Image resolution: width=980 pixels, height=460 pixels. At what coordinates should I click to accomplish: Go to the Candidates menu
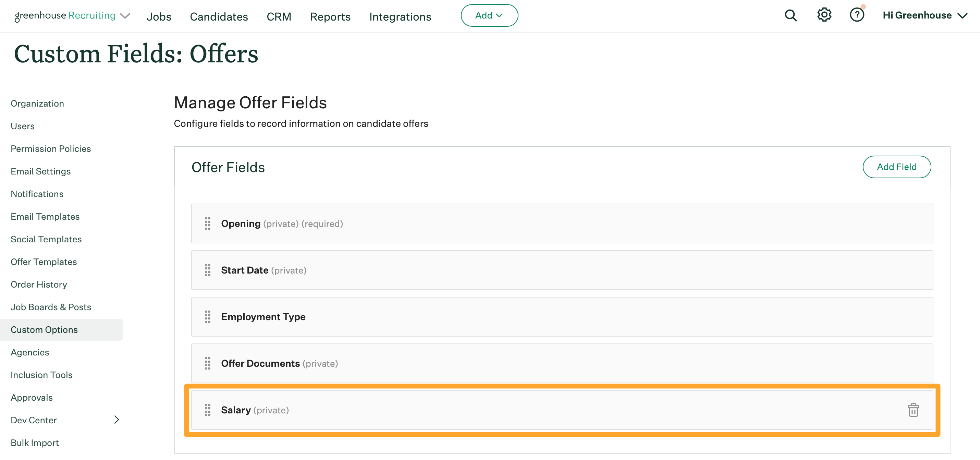(x=219, y=17)
